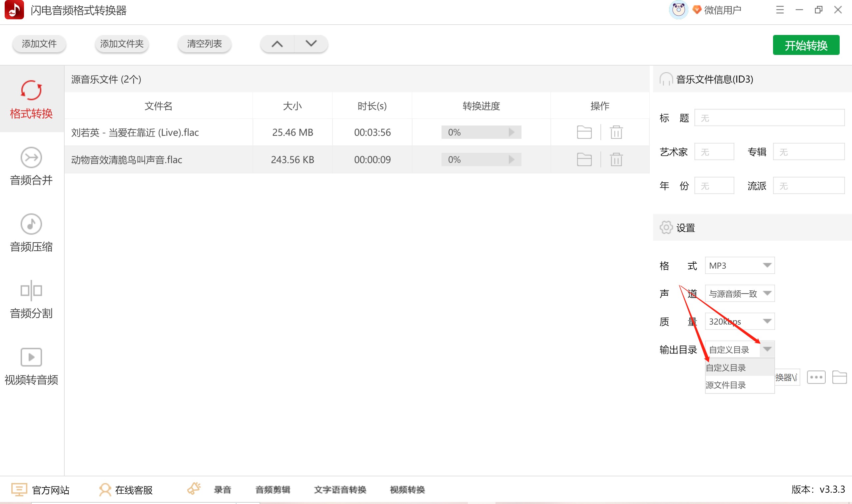Image resolution: width=852 pixels, height=504 pixels.
Task: Select the 刘若英 - 当爱在靠近 (Live).flac row
Action: (357, 132)
